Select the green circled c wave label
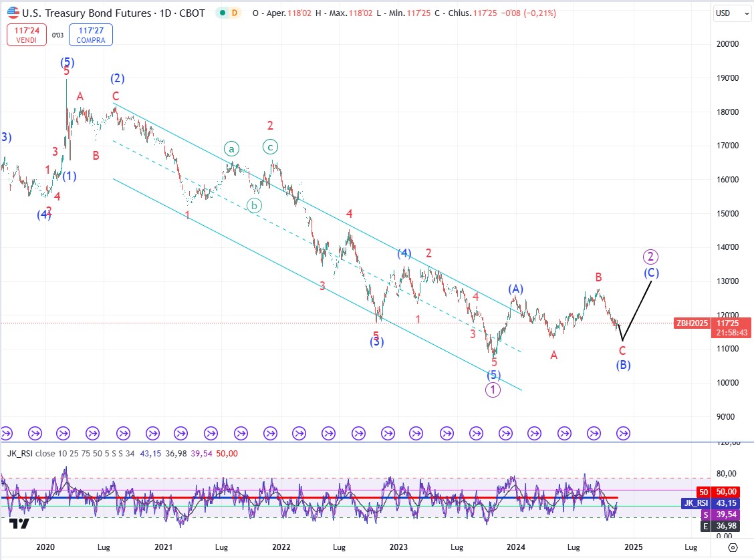Viewport: 754px width, 560px height. point(270,147)
